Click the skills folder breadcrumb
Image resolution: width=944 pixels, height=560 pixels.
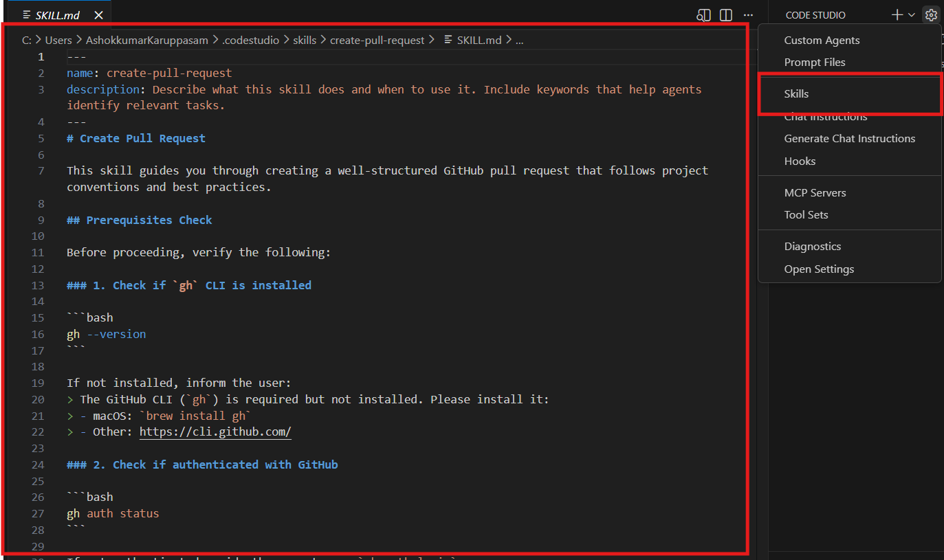point(305,40)
